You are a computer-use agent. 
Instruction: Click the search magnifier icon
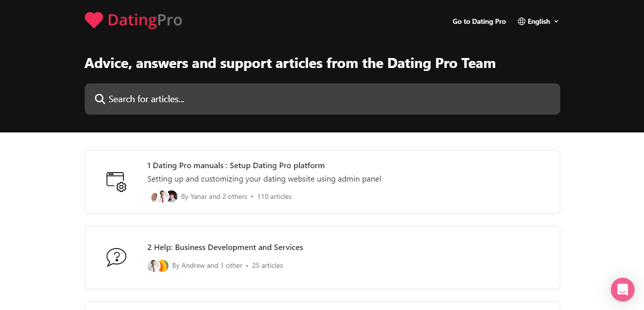pyautogui.click(x=100, y=99)
